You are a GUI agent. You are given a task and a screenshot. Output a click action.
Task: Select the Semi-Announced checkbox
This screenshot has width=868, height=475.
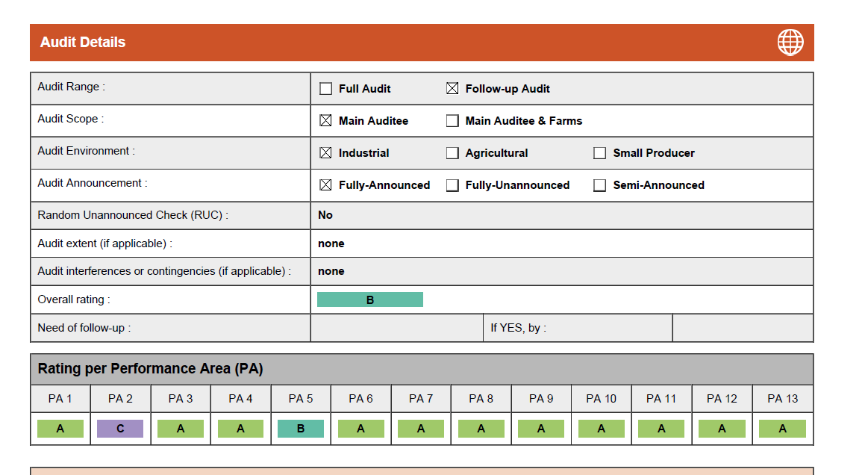(x=599, y=186)
